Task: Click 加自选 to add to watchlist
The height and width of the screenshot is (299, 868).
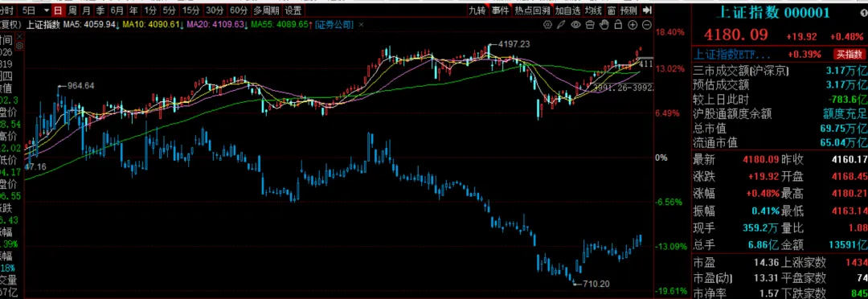Action: point(568,10)
